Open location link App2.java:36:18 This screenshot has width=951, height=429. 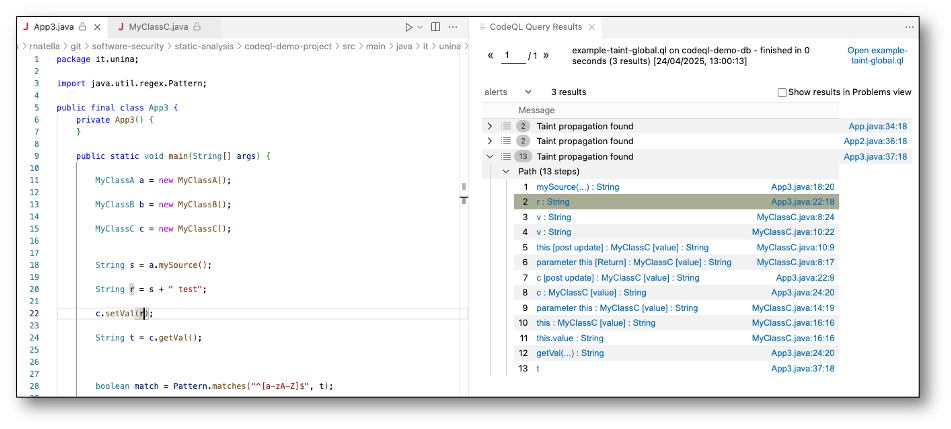point(875,141)
